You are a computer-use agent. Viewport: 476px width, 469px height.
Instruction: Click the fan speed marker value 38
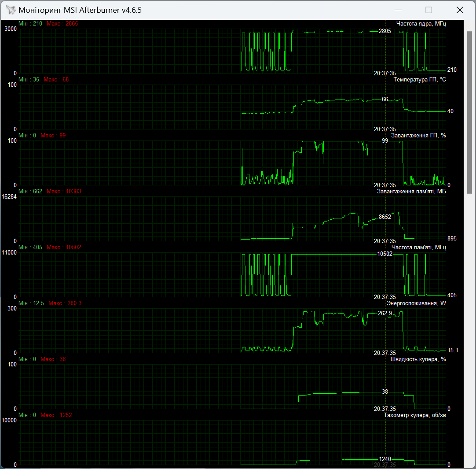coord(384,392)
